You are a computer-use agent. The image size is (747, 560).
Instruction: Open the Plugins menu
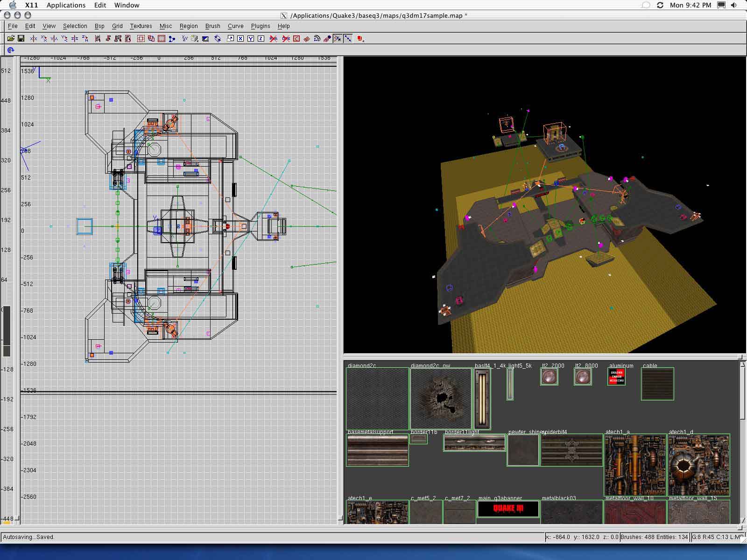(x=261, y=26)
